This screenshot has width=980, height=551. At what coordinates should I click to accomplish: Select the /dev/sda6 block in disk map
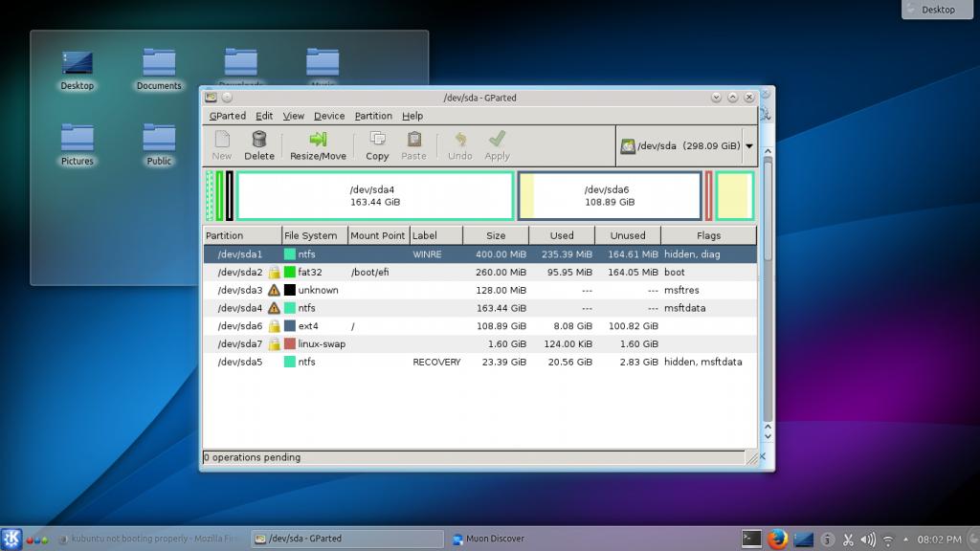click(610, 196)
